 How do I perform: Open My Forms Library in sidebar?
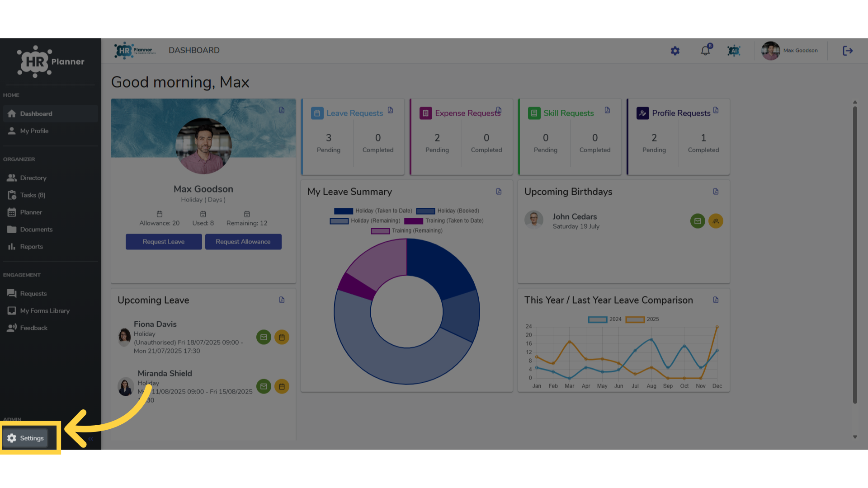[x=50, y=310]
